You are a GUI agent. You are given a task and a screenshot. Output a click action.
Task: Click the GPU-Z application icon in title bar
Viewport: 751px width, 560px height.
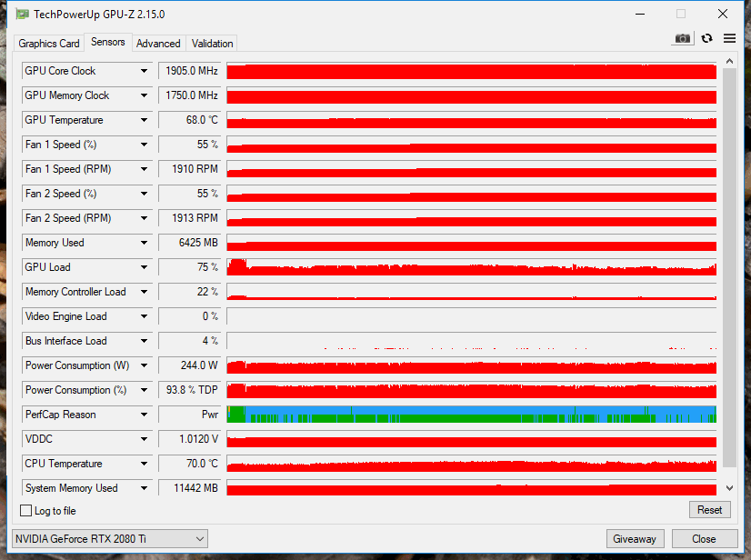point(22,14)
